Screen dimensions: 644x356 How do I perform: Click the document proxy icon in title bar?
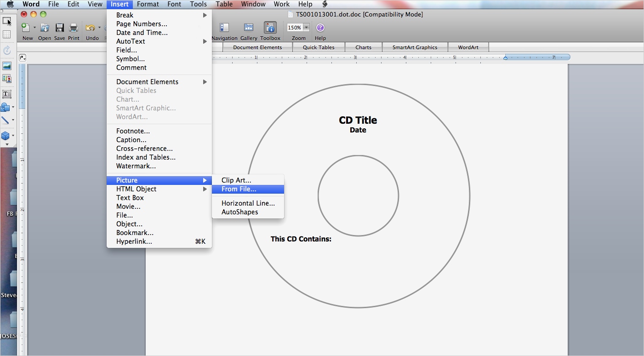coord(291,14)
